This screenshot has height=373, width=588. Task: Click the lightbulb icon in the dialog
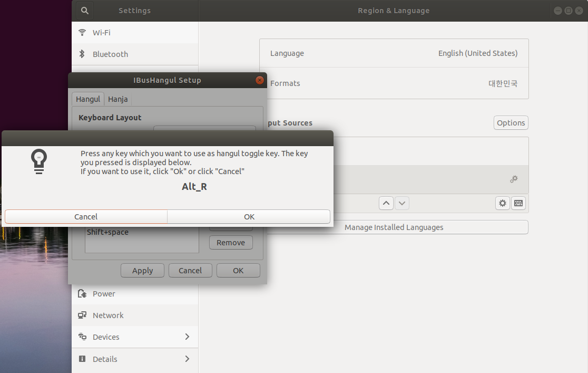[x=39, y=161]
